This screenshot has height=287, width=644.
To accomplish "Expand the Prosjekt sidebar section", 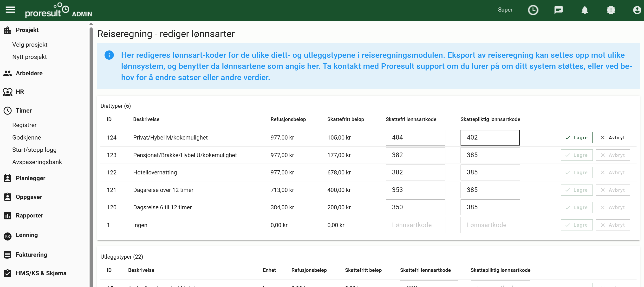I will coord(27,30).
